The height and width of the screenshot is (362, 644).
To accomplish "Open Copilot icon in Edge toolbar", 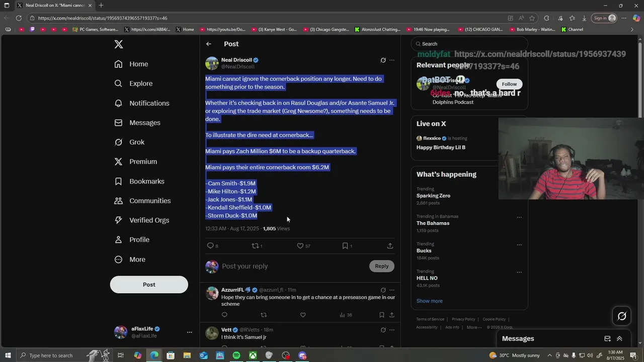I will pos(636,18).
